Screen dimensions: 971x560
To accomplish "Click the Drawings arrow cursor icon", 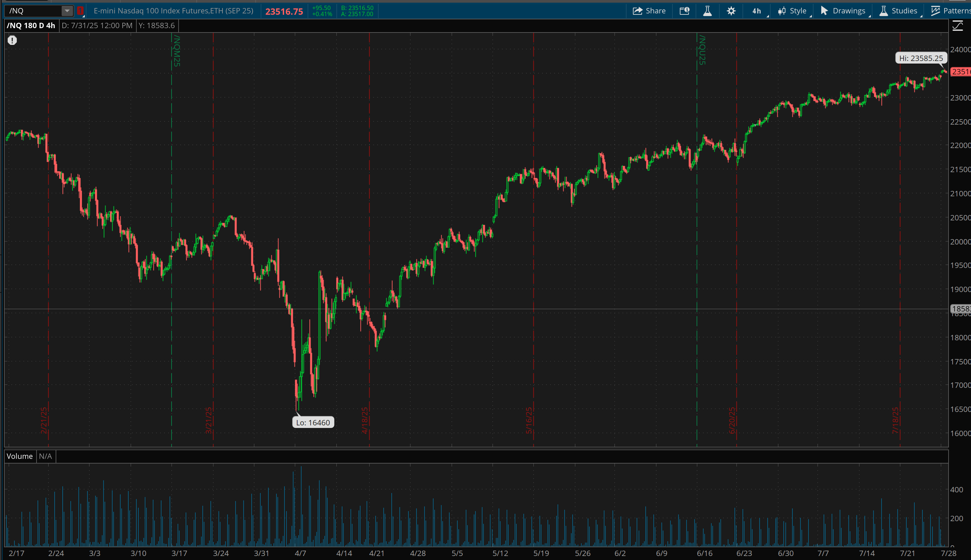I will (x=824, y=10).
